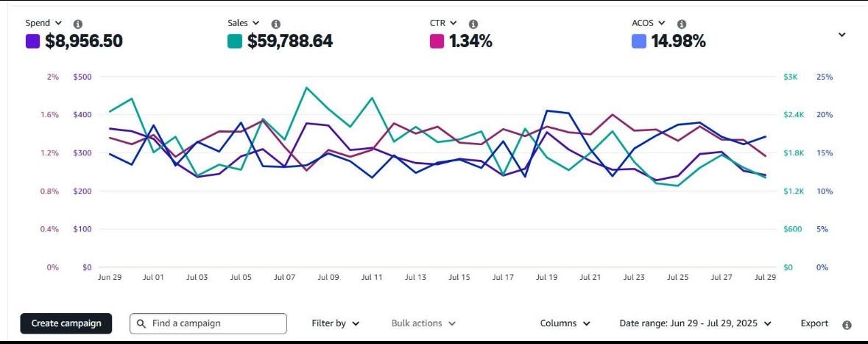The image size is (868, 344).
Task: Click the info icon beside ACOS
Action: click(682, 24)
